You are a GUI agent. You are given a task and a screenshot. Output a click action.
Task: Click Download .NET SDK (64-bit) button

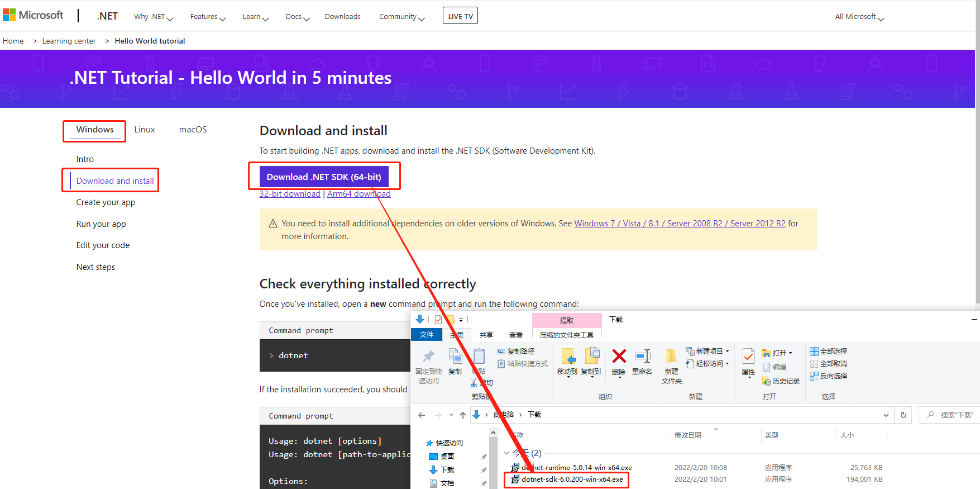[x=324, y=177]
